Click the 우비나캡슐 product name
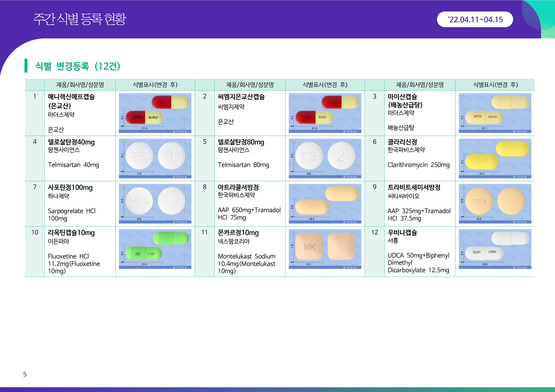This screenshot has height=392, width=555. pyautogui.click(x=402, y=232)
